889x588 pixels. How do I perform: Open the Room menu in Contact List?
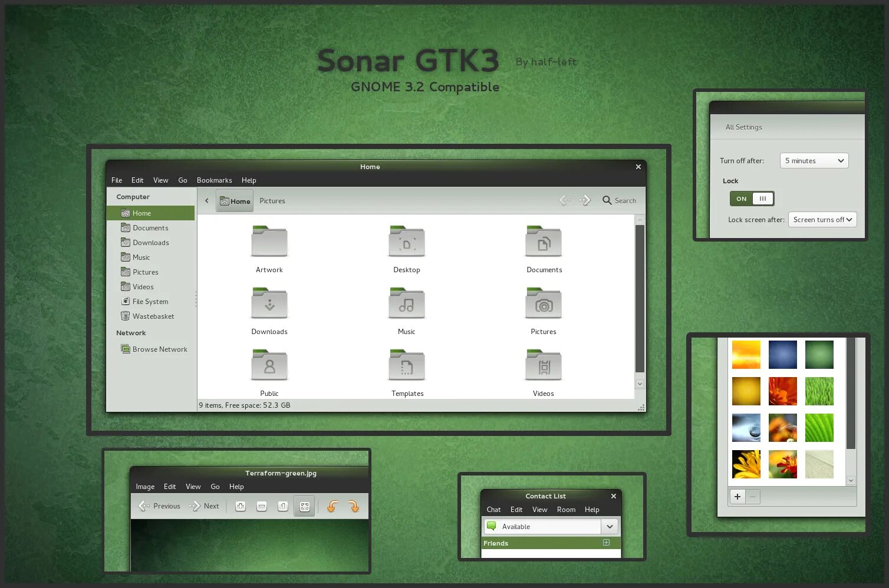point(566,510)
